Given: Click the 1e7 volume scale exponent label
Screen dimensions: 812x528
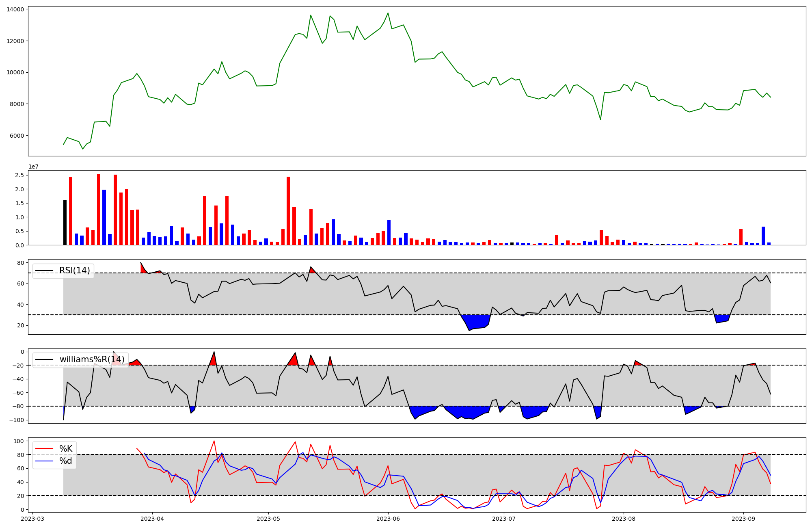Looking at the screenshot, I should (33, 167).
